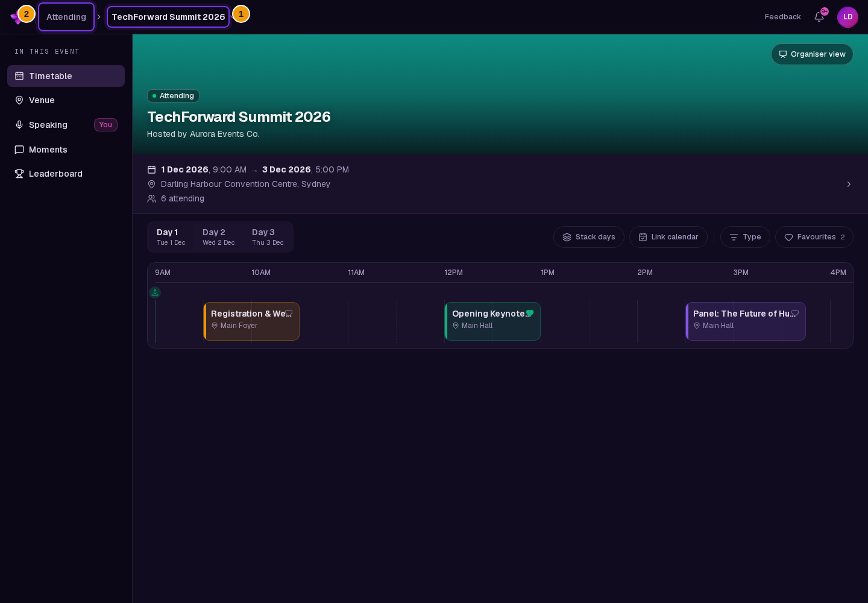This screenshot has height=603, width=868.
Task: Open the Panel: The Future session card
Action: pos(746,321)
